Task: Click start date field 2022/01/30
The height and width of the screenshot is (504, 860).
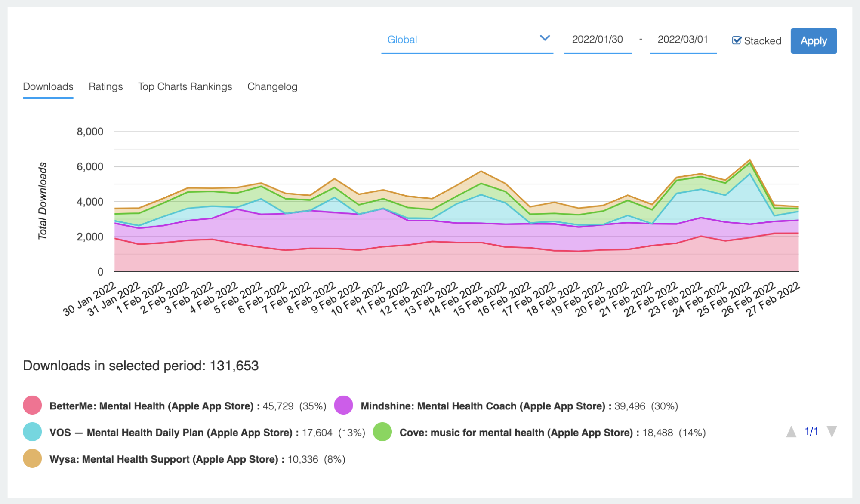Action: click(x=597, y=40)
